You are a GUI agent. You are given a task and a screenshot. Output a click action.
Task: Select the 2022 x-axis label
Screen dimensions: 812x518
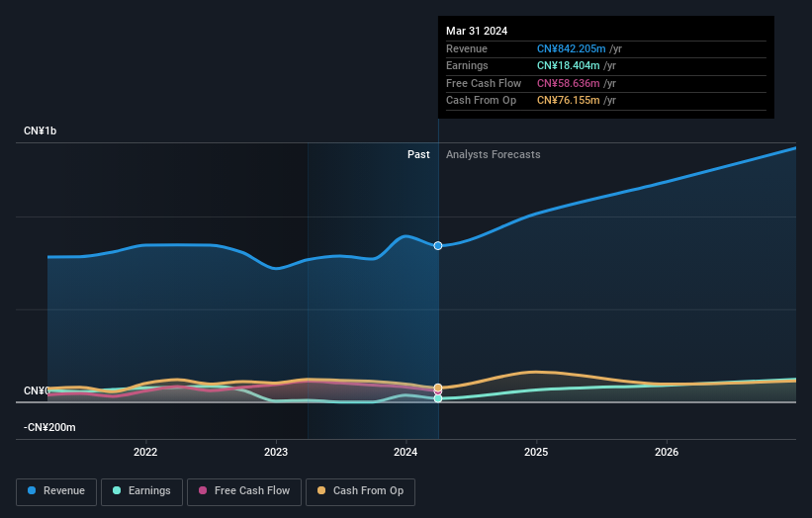145,452
